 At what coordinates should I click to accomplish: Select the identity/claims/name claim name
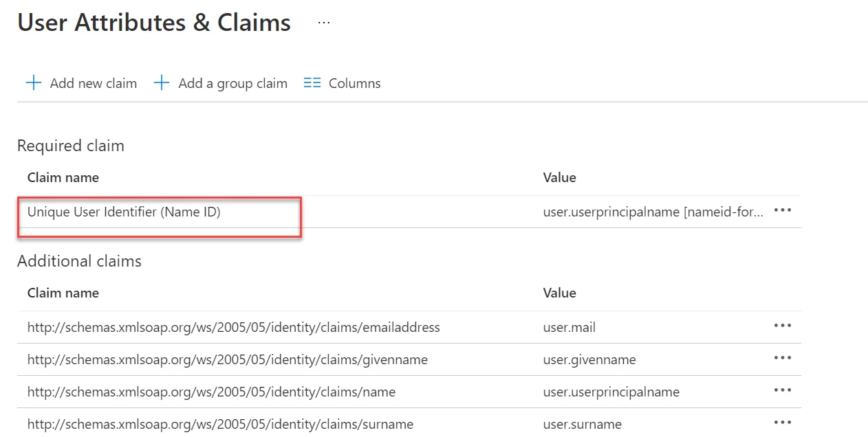(x=211, y=392)
